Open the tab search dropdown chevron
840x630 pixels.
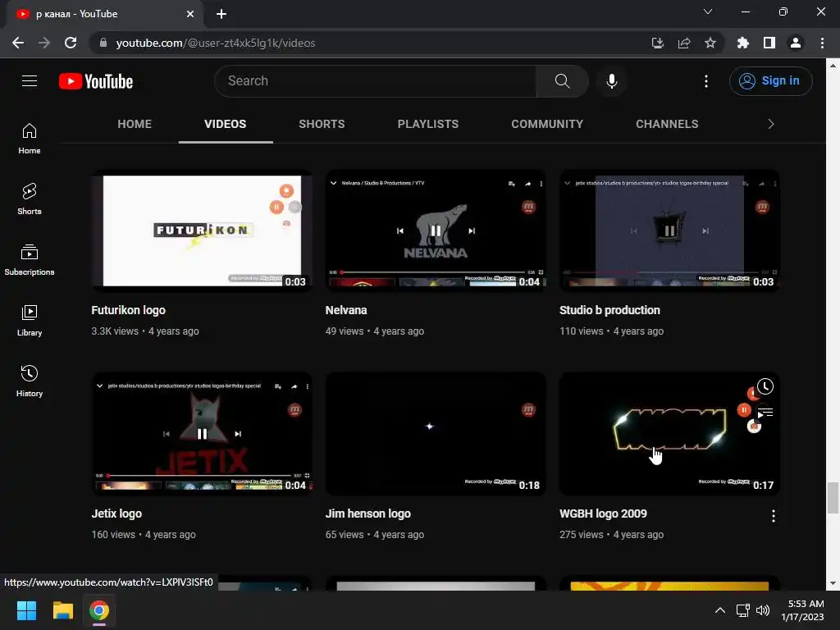coord(708,11)
